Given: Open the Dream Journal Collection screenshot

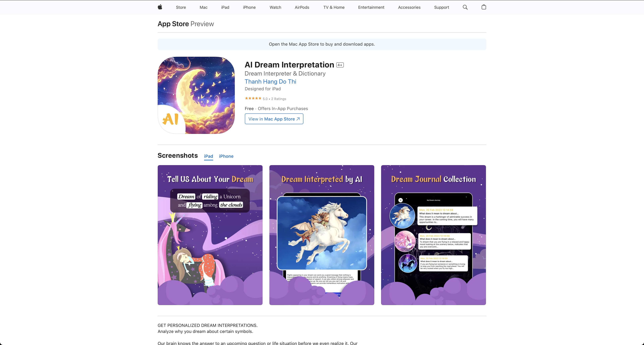Looking at the screenshot, I should [x=433, y=235].
